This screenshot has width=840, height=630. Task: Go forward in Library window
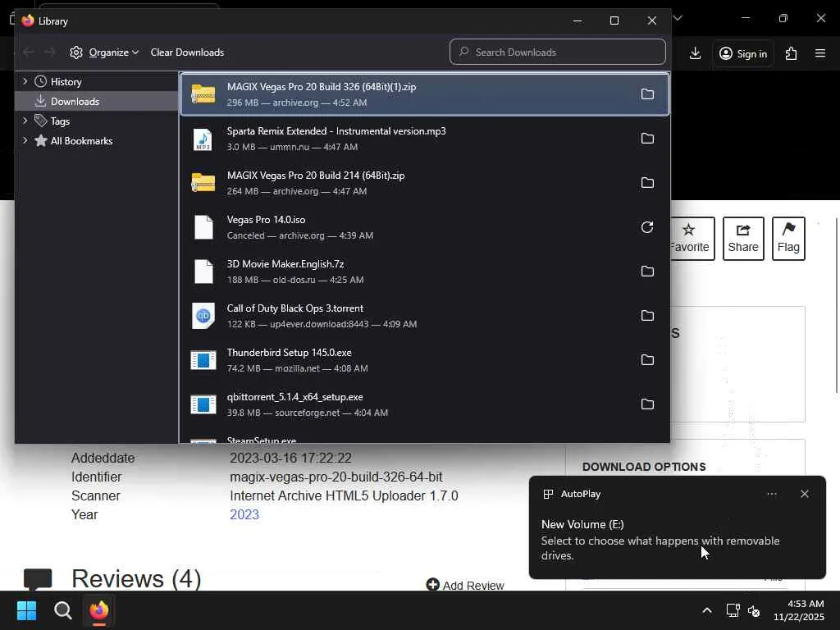click(50, 52)
